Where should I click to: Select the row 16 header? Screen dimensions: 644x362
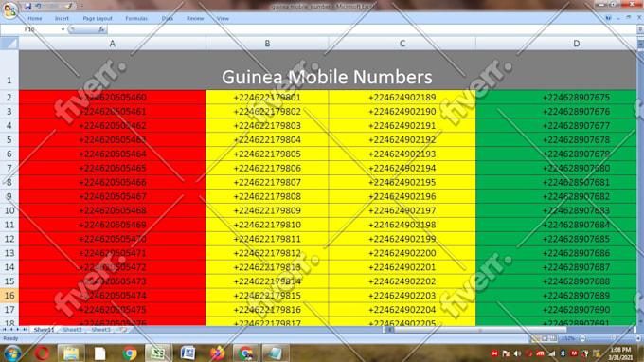(9, 296)
